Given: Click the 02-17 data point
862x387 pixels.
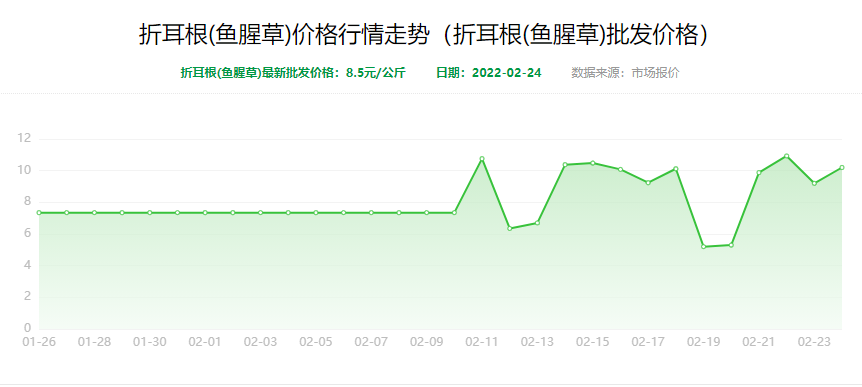Looking at the screenshot, I should [648, 183].
